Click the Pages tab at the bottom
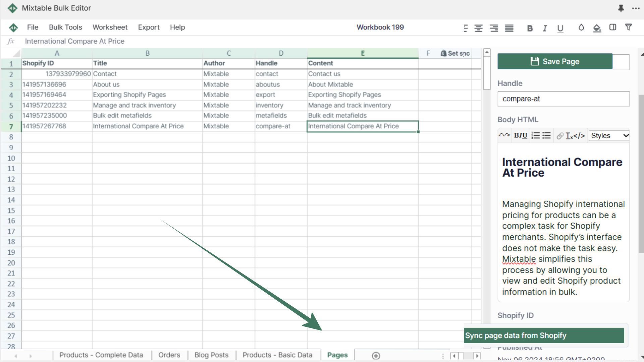Screen dimensions: 644x362 click(x=337, y=355)
